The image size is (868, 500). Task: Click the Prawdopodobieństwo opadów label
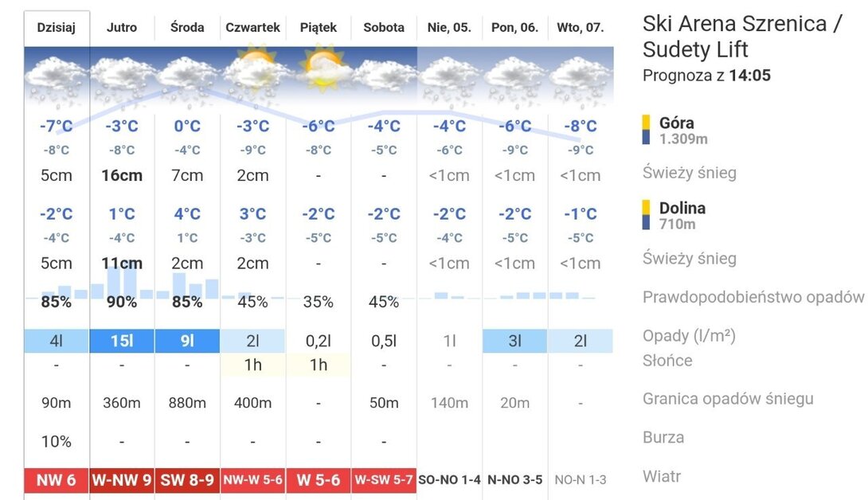click(753, 297)
